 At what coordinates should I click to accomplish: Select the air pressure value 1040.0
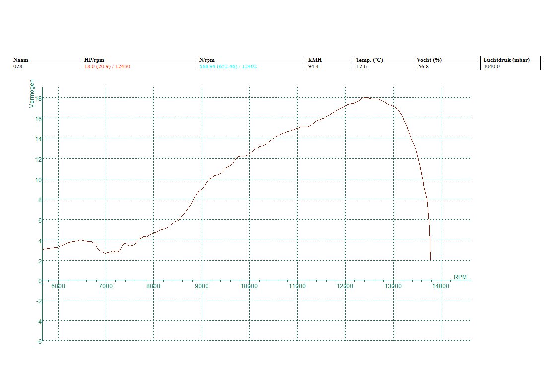point(491,66)
